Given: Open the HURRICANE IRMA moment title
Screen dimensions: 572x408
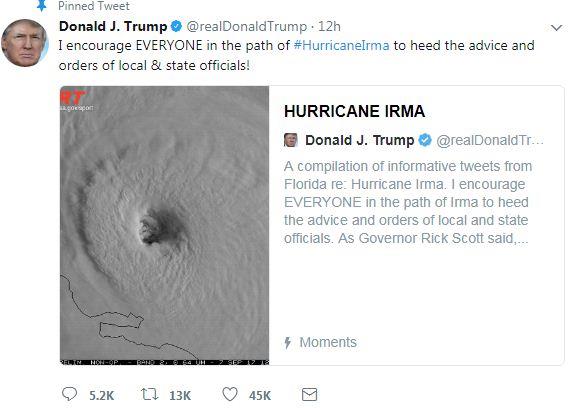Looking at the screenshot, I should pos(355,111).
